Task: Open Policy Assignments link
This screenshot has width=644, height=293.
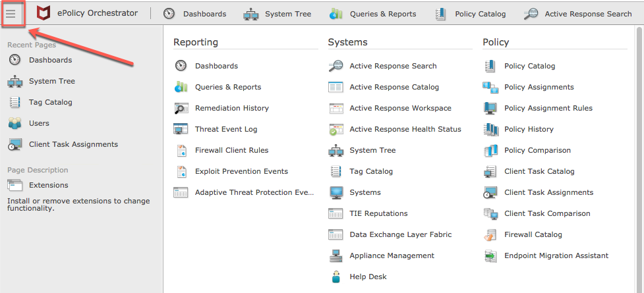Action: [x=539, y=87]
